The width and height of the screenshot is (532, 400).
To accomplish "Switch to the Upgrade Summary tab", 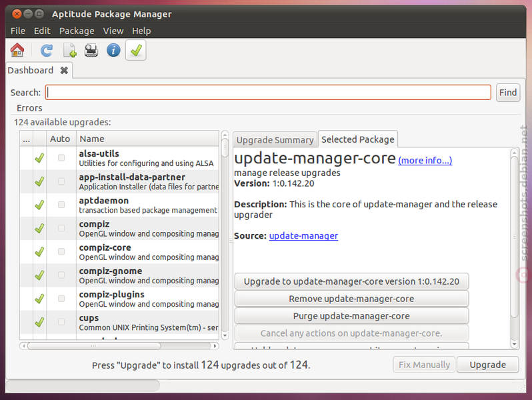I will [275, 140].
